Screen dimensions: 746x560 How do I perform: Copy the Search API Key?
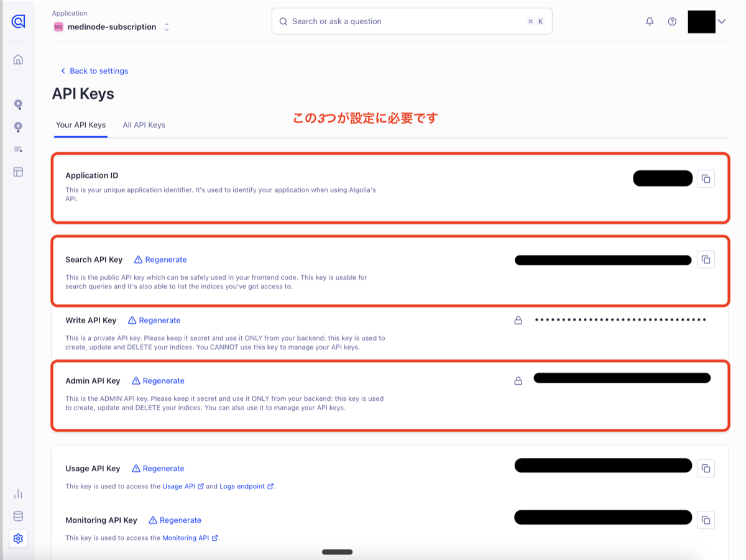[x=706, y=260]
